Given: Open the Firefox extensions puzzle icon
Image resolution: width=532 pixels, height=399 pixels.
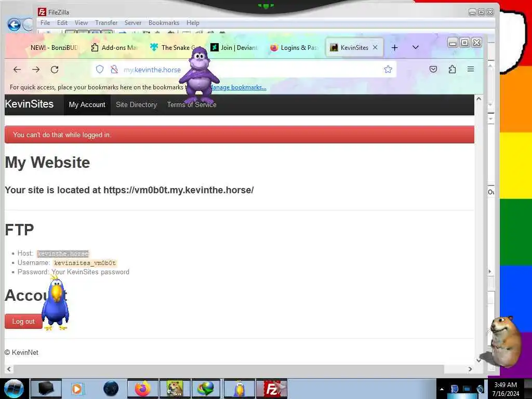Looking at the screenshot, I should [x=452, y=69].
